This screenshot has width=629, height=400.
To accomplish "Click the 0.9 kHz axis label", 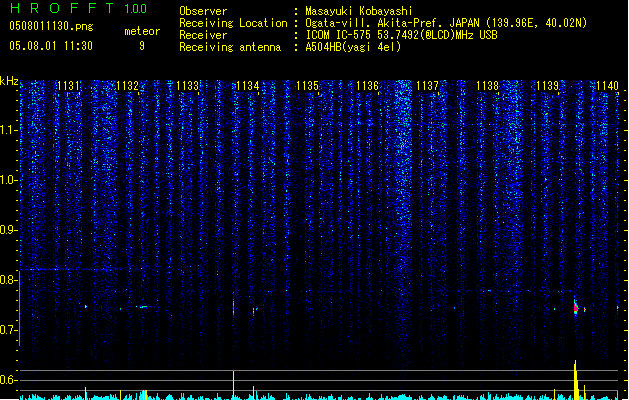I will (8, 230).
